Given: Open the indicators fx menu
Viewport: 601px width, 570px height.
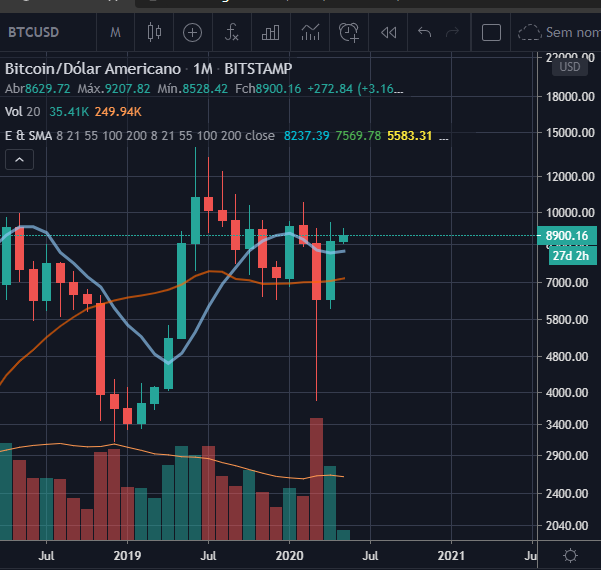Looking at the screenshot, I should [x=232, y=33].
